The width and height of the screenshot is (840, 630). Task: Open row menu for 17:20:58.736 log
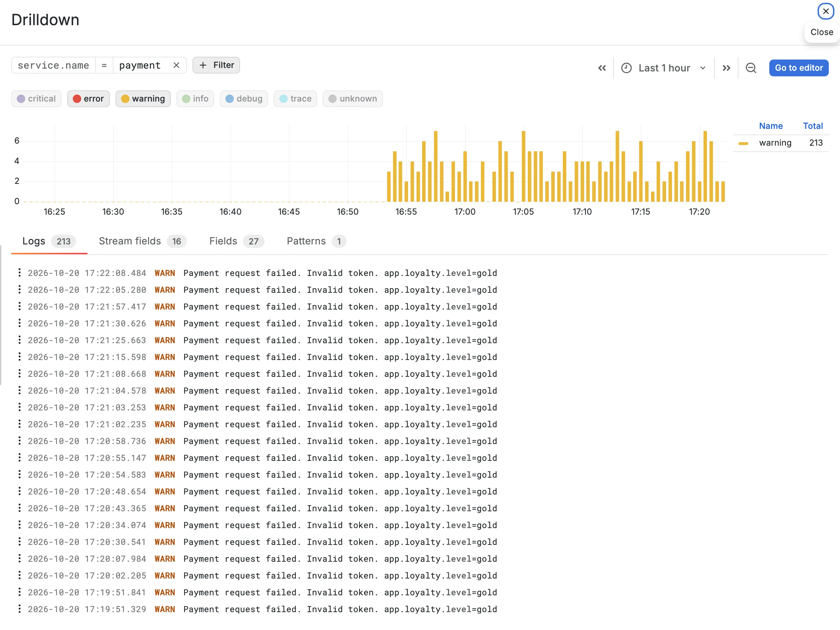tap(19, 441)
